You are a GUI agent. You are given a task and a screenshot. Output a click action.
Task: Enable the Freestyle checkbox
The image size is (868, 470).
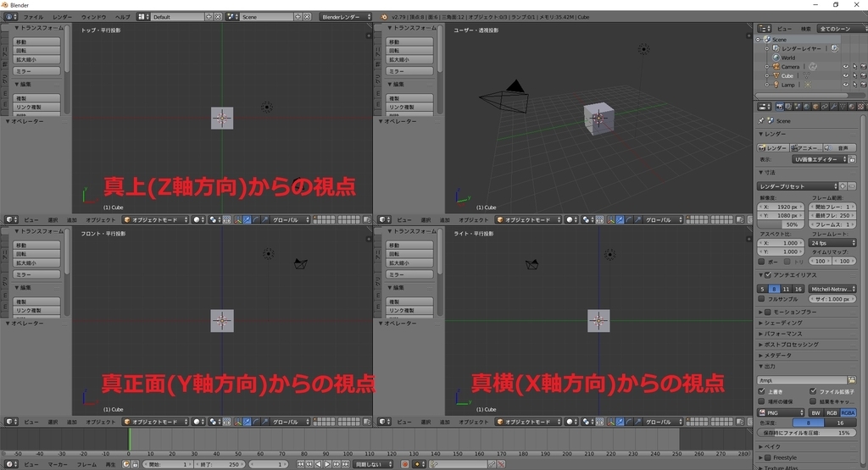click(x=768, y=458)
